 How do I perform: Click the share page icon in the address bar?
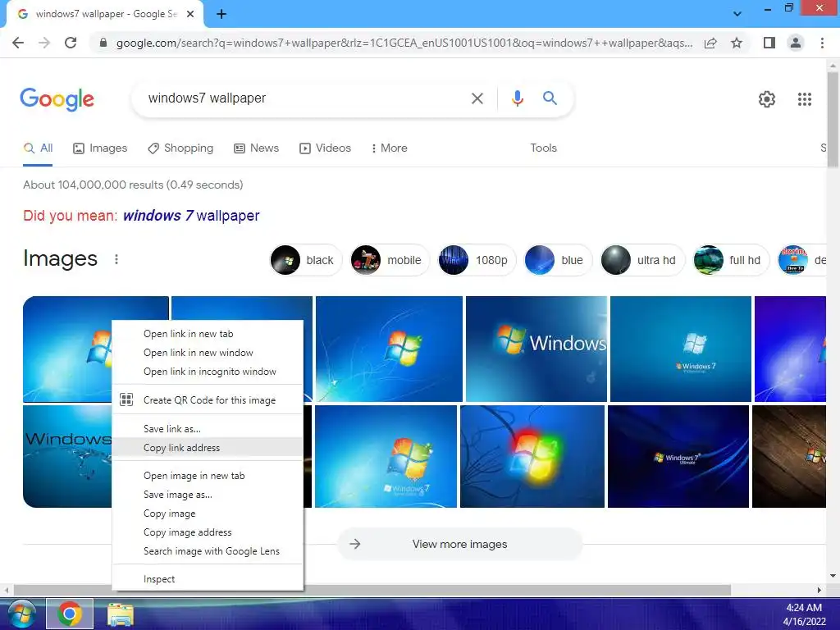710,43
